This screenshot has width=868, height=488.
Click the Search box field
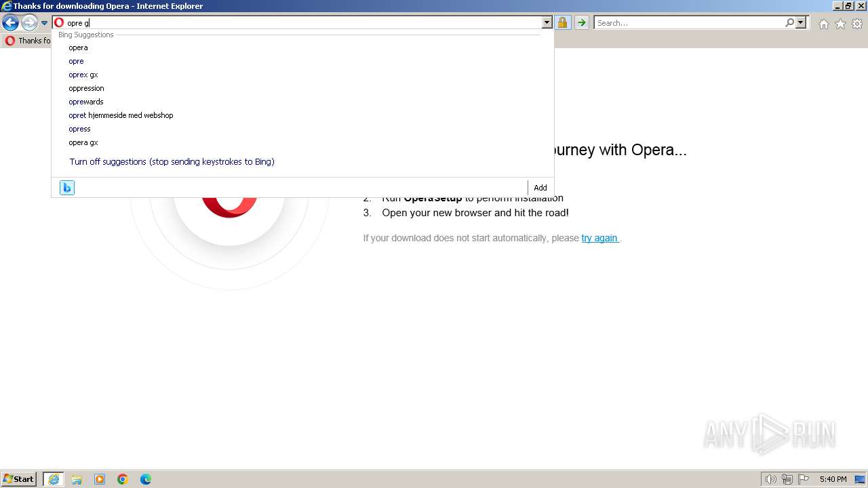[x=689, y=23]
